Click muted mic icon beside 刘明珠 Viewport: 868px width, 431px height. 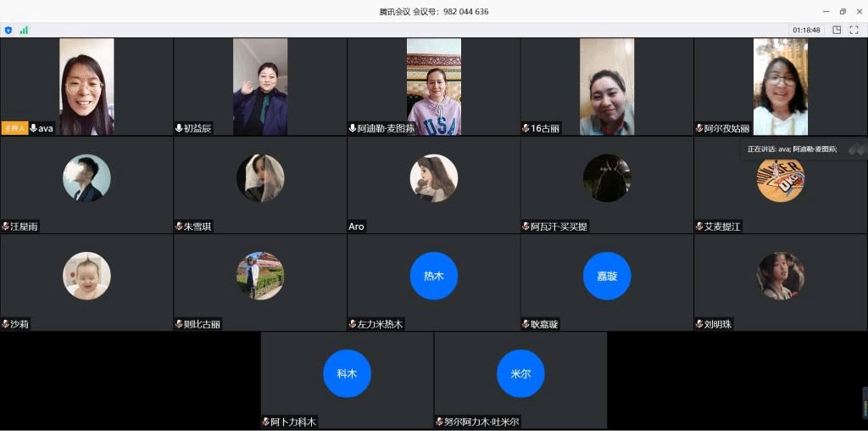pos(699,324)
